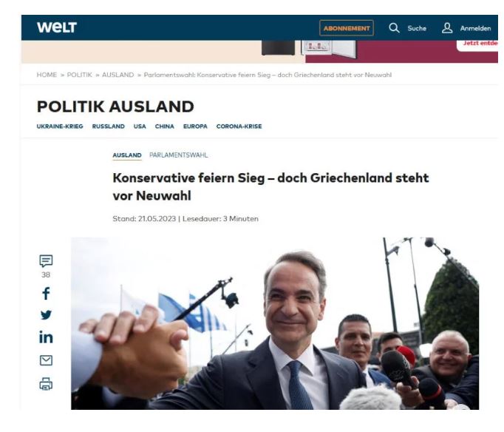Select CORONA-KRISE topic link

coord(239,126)
